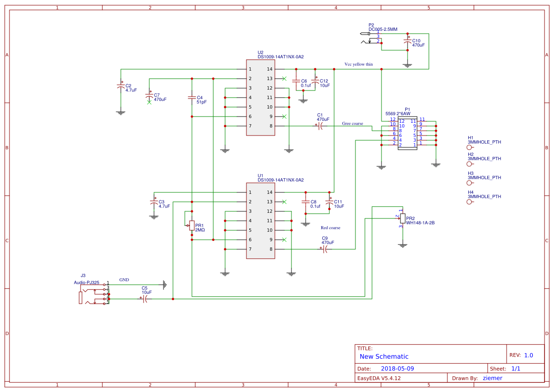Screen dimensions: 554x392
Task: Select the H1 3MMHOLE_PTH mounting hole
Action: tap(470, 147)
